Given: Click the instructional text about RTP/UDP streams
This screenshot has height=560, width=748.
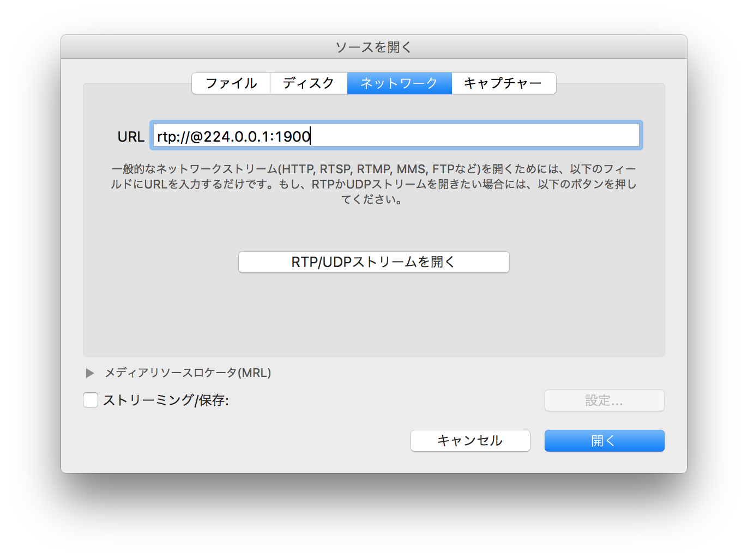Looking at the screenshot, I should click(x=374, y=184).
